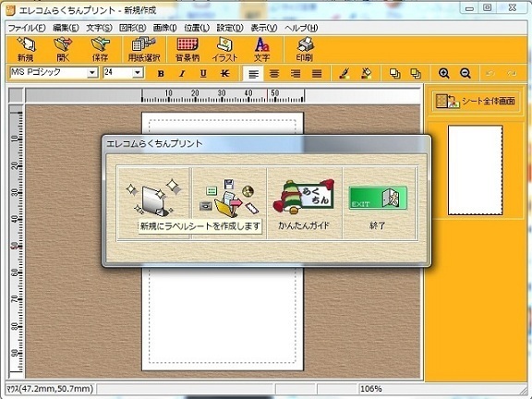Justify text alignment
This screenshot has height=399, width=532.
click(317, 73)
